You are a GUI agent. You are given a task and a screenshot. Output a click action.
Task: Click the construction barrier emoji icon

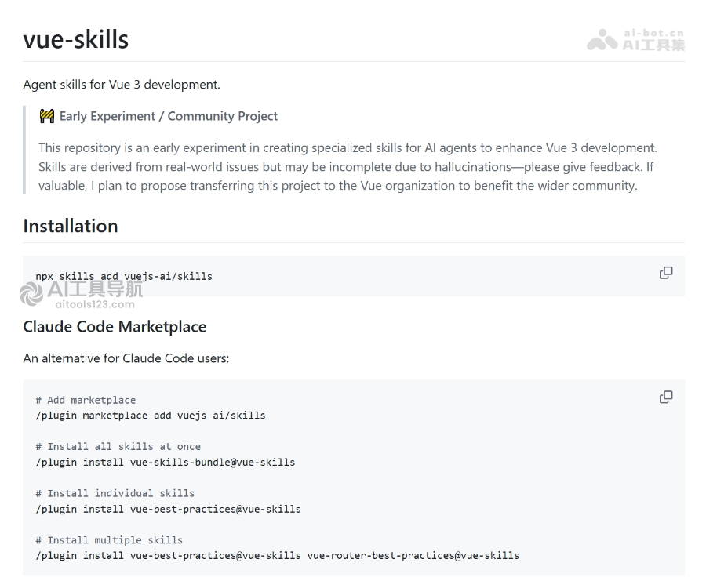(x=47, y=116)
